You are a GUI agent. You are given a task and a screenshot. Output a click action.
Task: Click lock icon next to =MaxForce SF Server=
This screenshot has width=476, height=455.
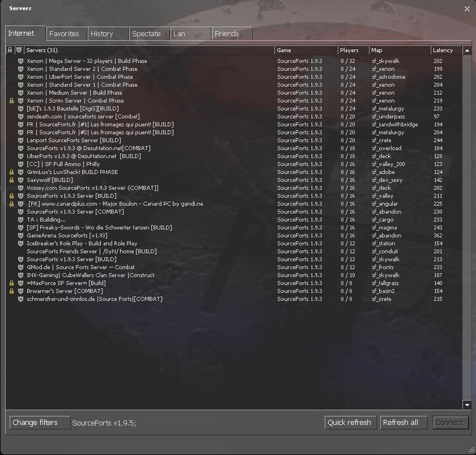click(11, 283)
